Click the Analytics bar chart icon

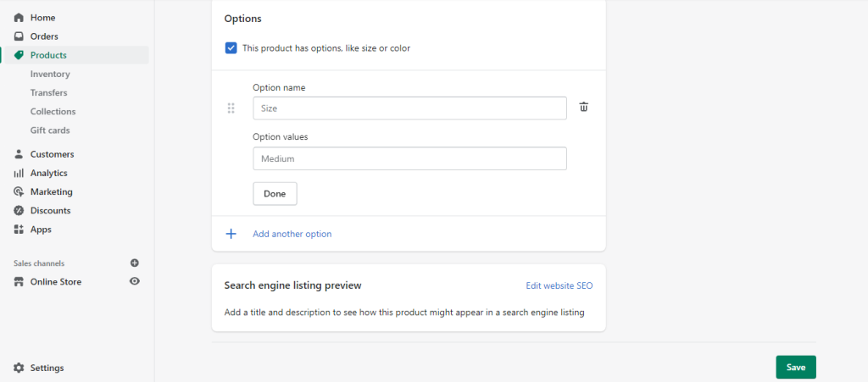point(19,173)
